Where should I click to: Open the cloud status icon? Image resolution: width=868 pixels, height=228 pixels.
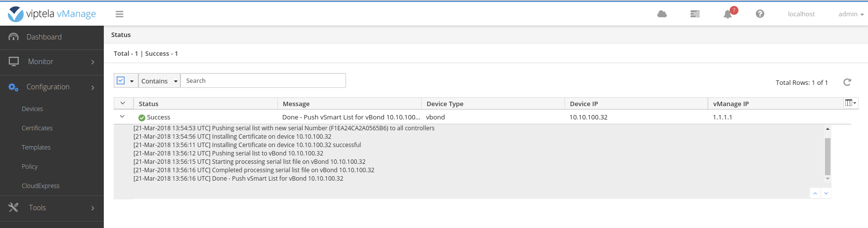click(662, 14)
